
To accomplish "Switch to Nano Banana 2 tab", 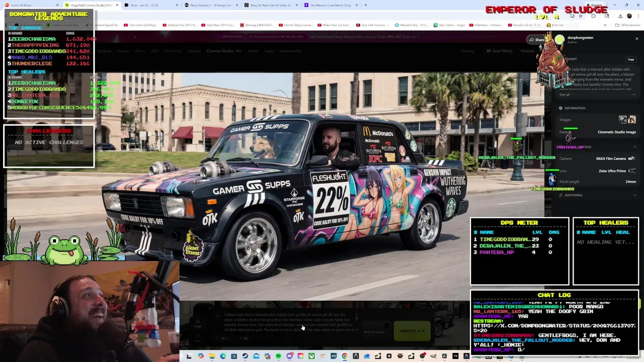I will 211,5.
